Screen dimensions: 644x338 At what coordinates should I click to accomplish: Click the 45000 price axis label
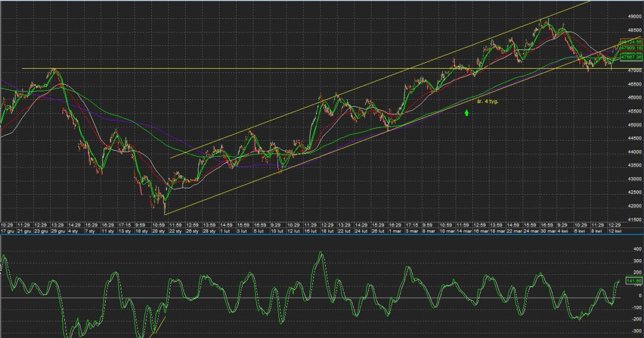point(633,125)
